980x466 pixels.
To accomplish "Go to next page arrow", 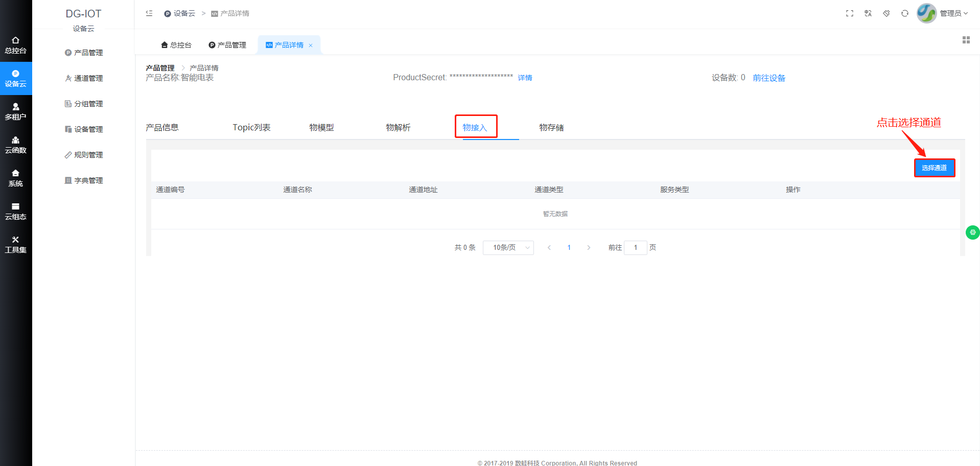I will [x=589, y=247].
